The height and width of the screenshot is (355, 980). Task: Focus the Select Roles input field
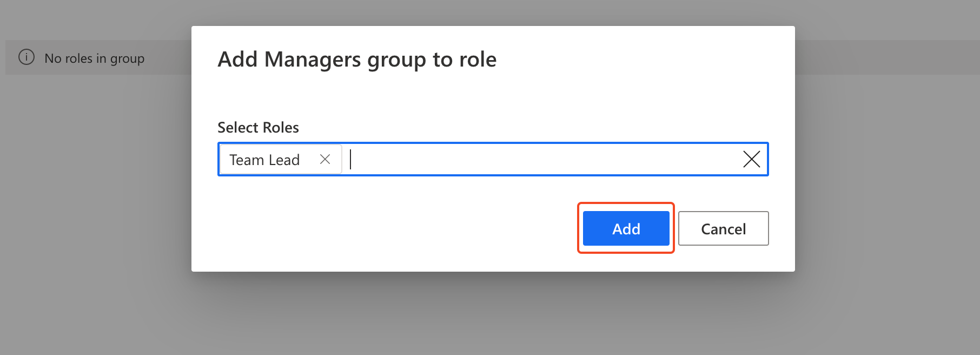(x=541, y=159)
